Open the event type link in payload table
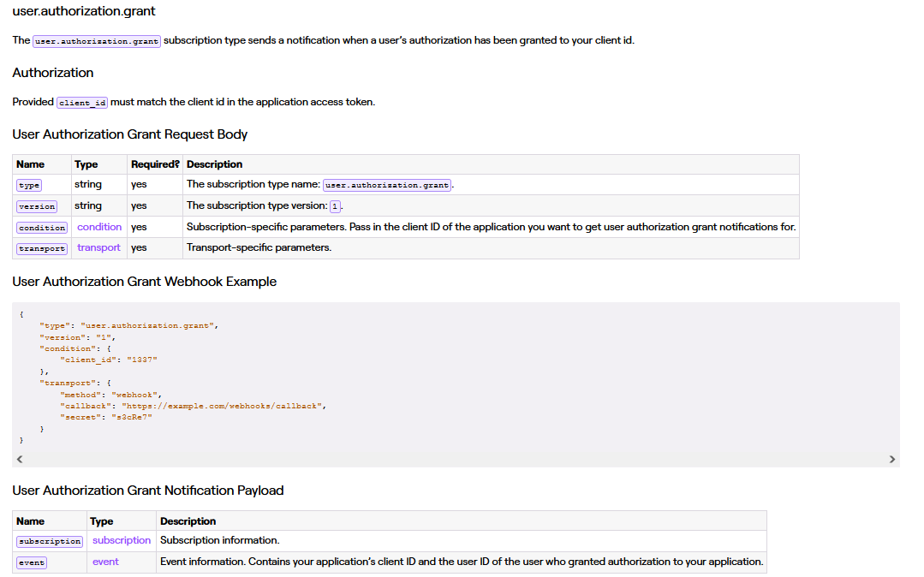 pos(104,562)
